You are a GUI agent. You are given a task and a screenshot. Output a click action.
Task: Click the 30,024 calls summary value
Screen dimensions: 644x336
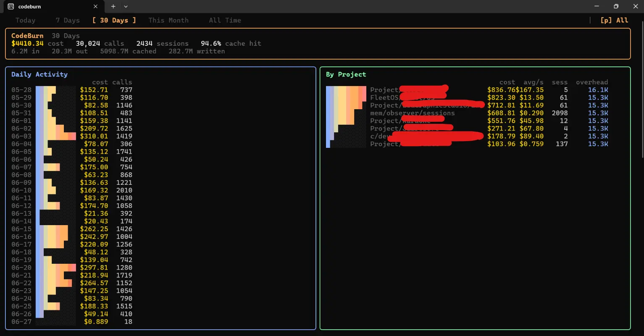click(x=88, y=44)
